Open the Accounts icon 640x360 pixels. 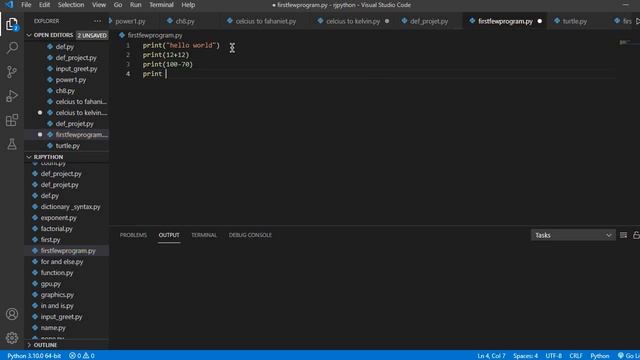click(12, 314)
